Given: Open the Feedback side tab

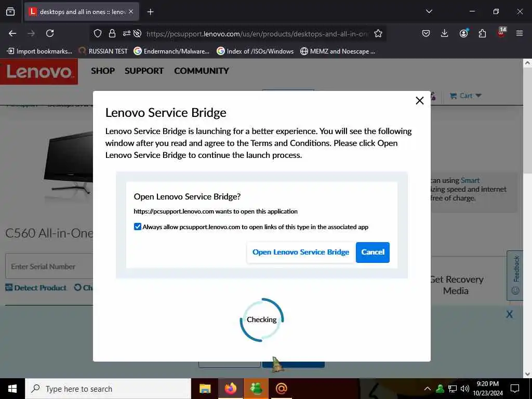Looking at the screenshot, I should tap(515, 275).
